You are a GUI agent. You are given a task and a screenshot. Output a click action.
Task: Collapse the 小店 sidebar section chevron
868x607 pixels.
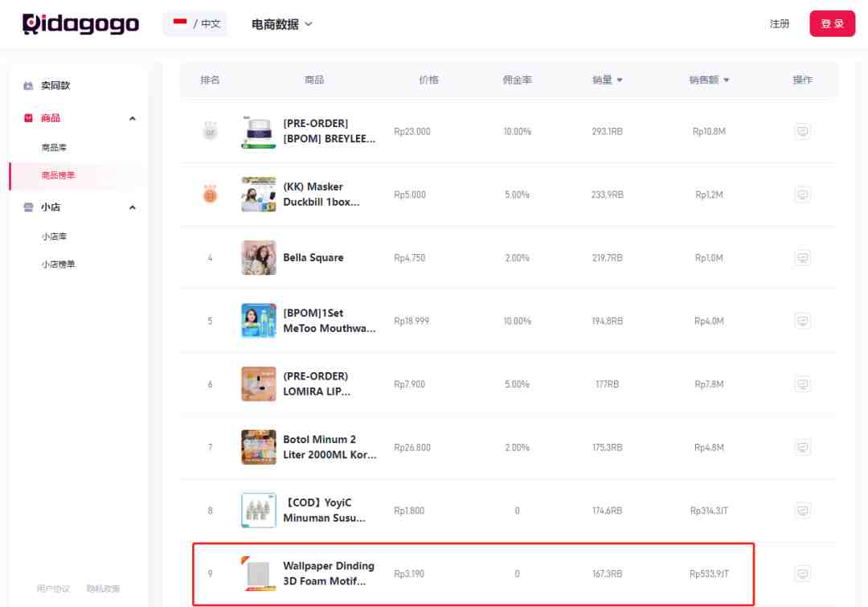point(133,207)
